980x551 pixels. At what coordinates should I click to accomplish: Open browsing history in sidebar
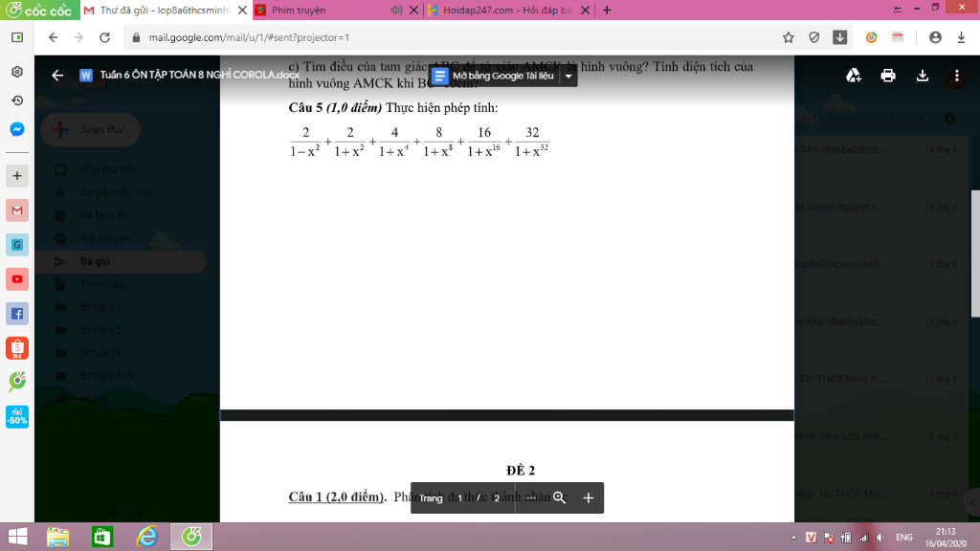[x=17, y=100]
